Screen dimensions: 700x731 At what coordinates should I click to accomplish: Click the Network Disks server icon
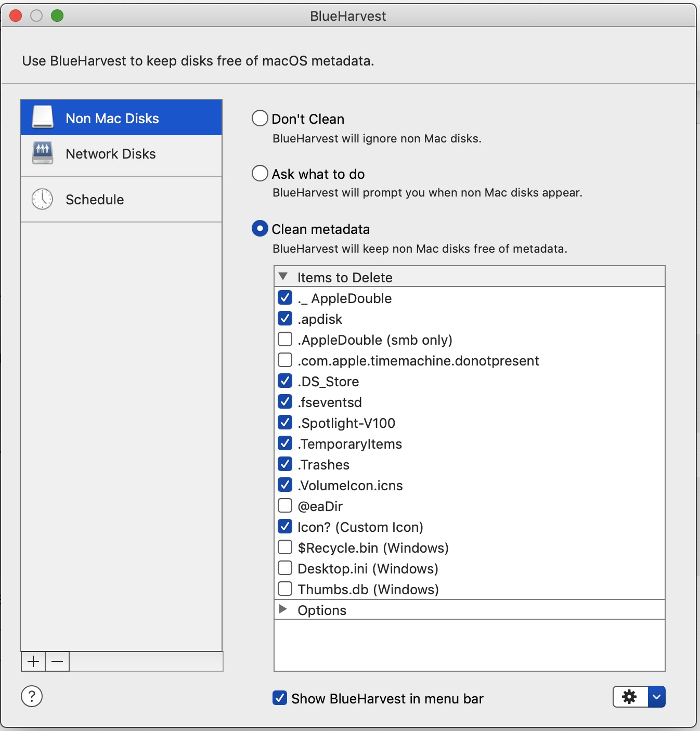[x=42, y=153]
